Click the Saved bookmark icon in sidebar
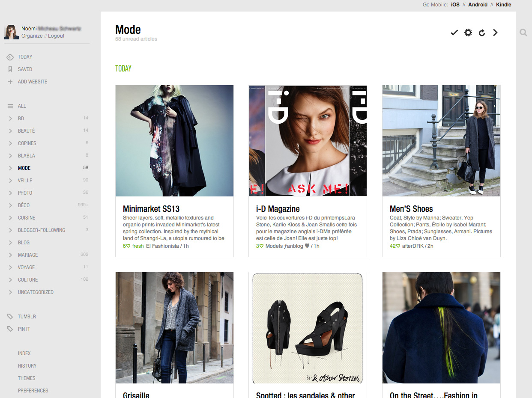Screen dimensions: 532x398 pyautogui.click(x=10, y=69)
